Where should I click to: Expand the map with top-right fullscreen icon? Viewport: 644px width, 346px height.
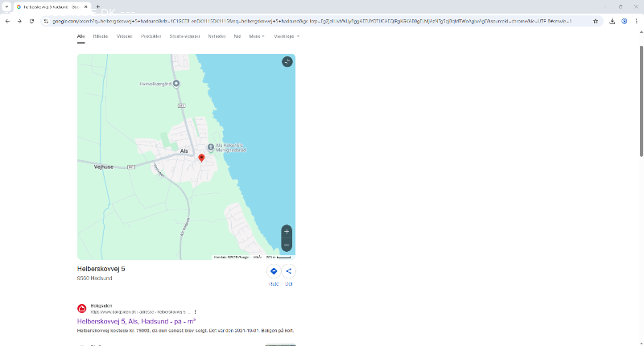287,62
